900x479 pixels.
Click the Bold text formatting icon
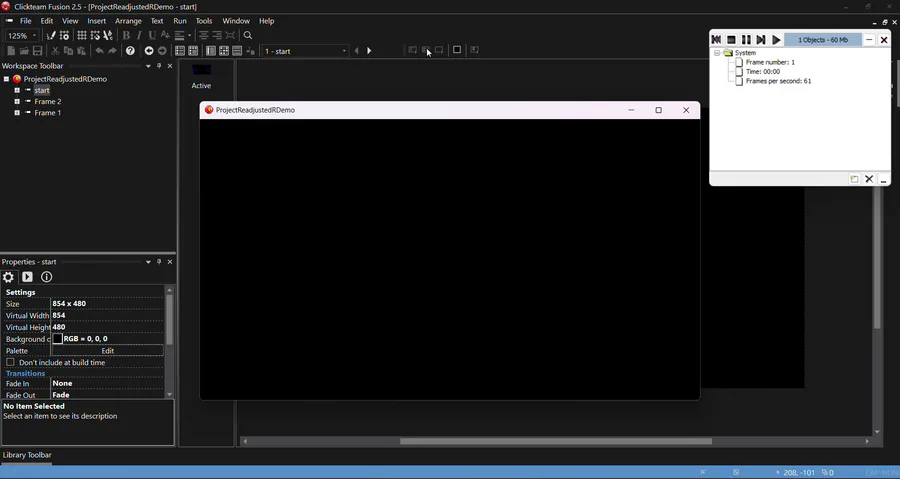126,36
